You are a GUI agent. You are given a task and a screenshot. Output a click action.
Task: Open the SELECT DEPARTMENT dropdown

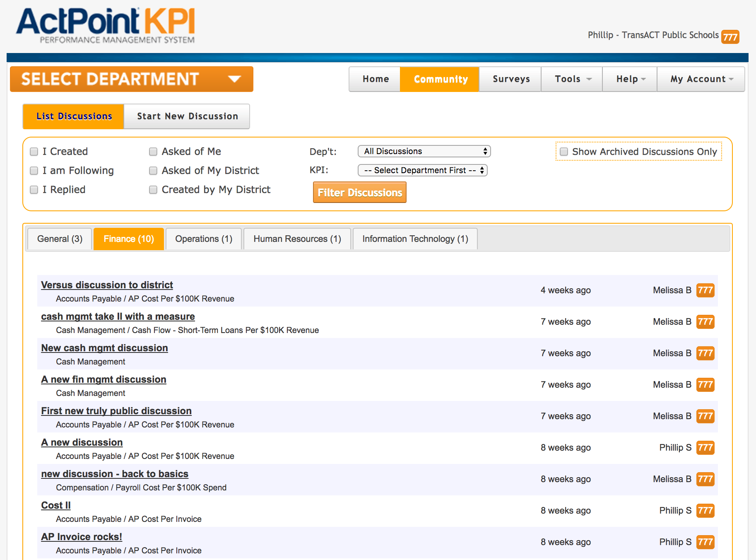(x=132, y=79)
